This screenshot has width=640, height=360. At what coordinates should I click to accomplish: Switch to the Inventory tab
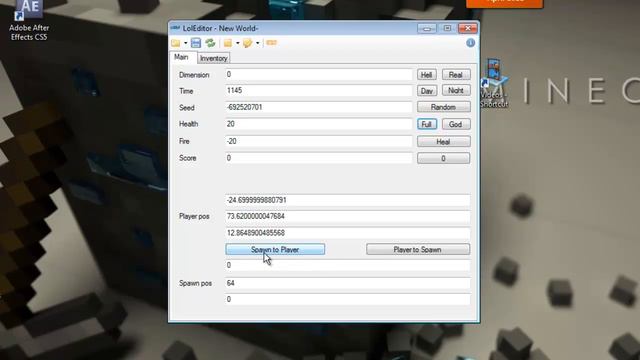(x=213, y=58)
